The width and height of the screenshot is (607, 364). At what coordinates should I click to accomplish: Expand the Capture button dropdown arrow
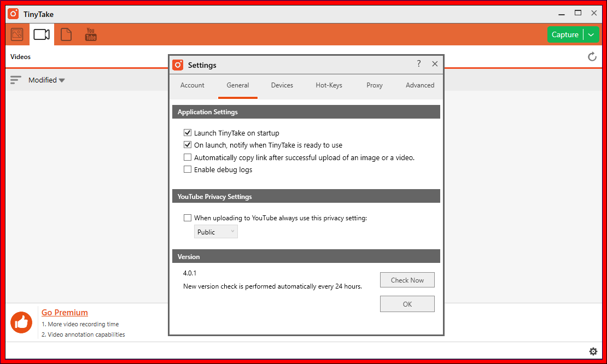[591, 34]
